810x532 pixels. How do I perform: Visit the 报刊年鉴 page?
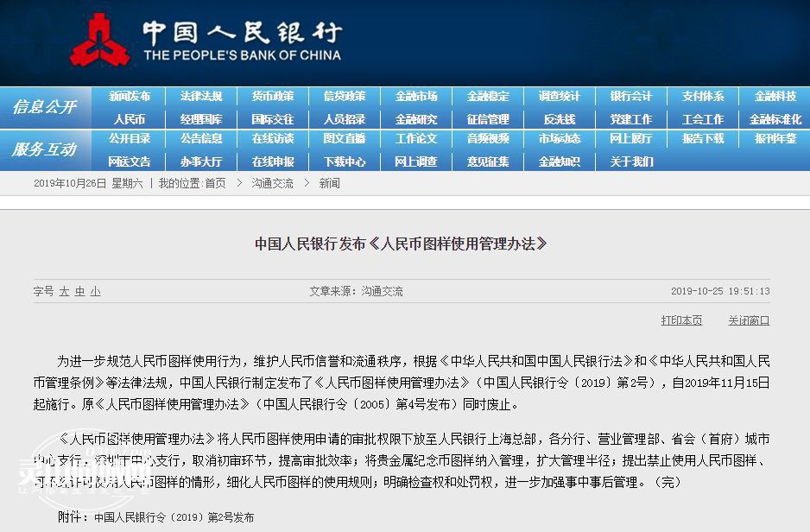pyautogui.click(x=775, y=138)
